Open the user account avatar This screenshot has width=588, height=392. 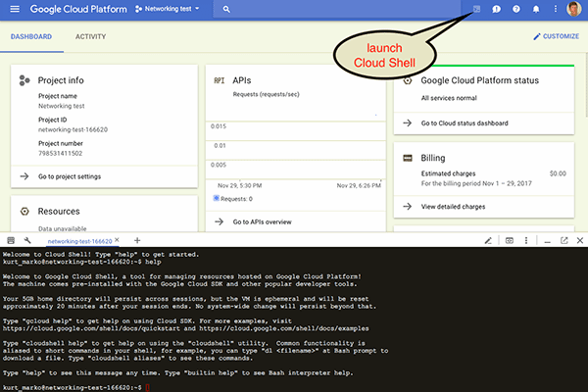point(574,9)
